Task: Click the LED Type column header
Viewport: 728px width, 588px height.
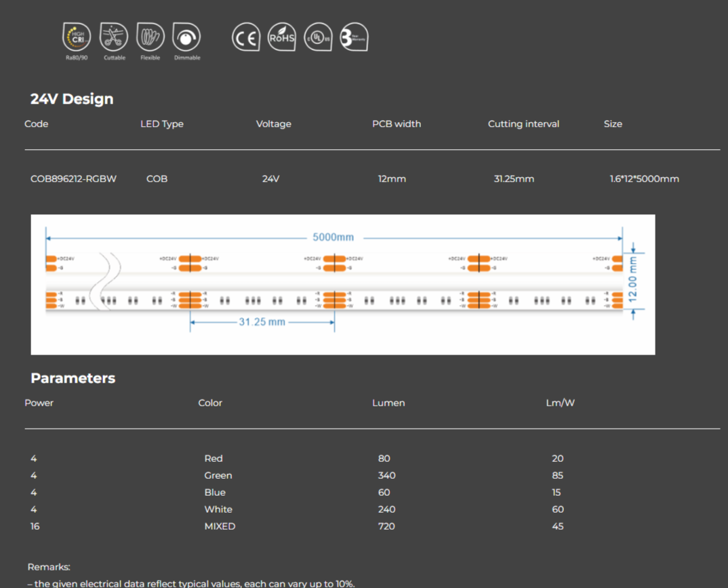Action: point(162,124)
